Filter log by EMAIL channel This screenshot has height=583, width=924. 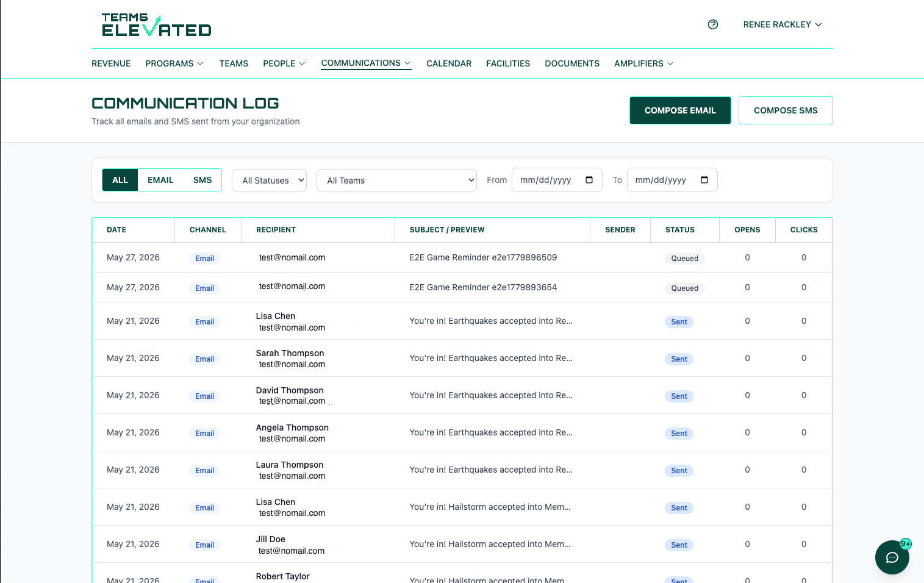tap(160, 180)
